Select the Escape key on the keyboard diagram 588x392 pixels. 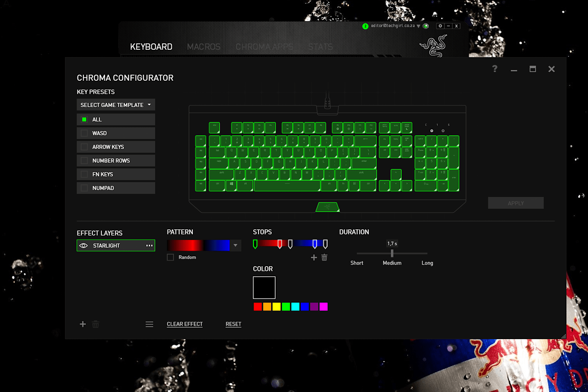pyautogui.click(x=214, y=127)
